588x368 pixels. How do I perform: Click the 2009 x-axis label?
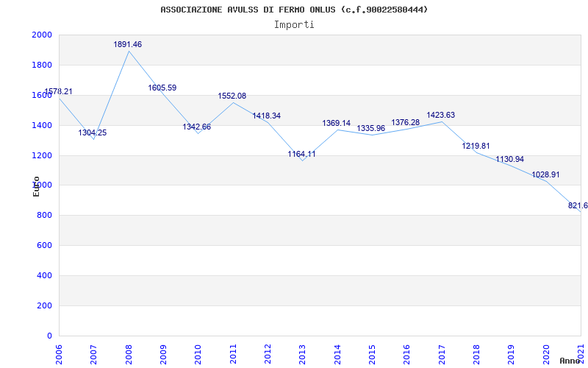tap(163, 355)
